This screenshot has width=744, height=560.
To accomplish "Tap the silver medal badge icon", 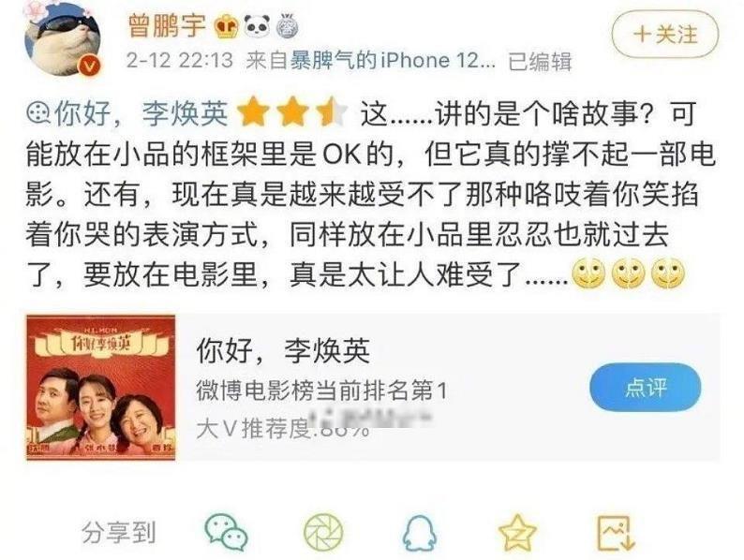I will pyautogui.click(x=287, y=26).
